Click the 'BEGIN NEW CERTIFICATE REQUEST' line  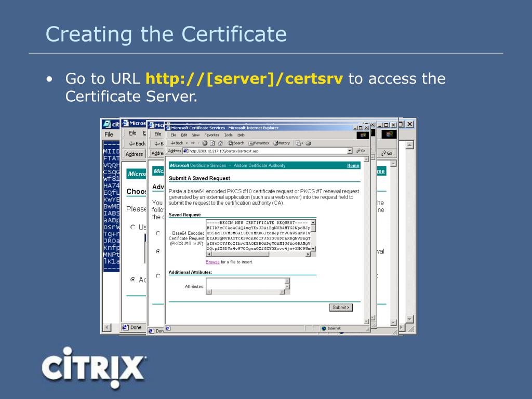click(x=258, y=223)
